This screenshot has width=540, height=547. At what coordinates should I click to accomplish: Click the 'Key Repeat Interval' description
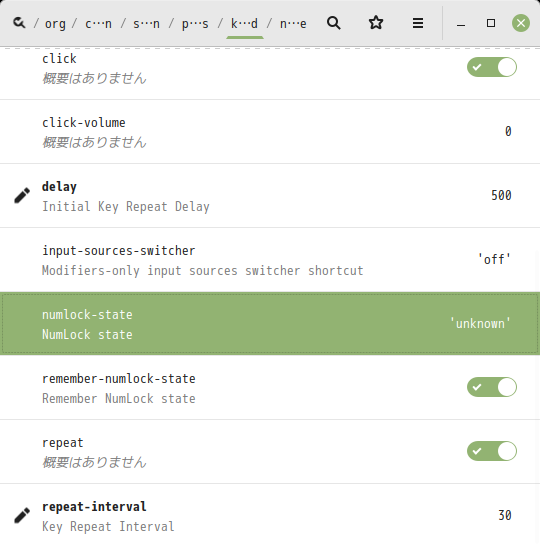[108, 526]
